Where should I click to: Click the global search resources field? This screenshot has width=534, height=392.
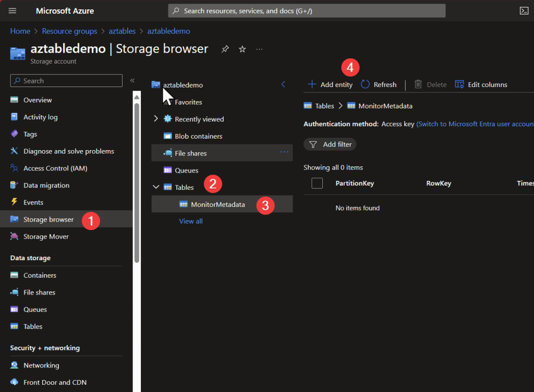point(307,10)
